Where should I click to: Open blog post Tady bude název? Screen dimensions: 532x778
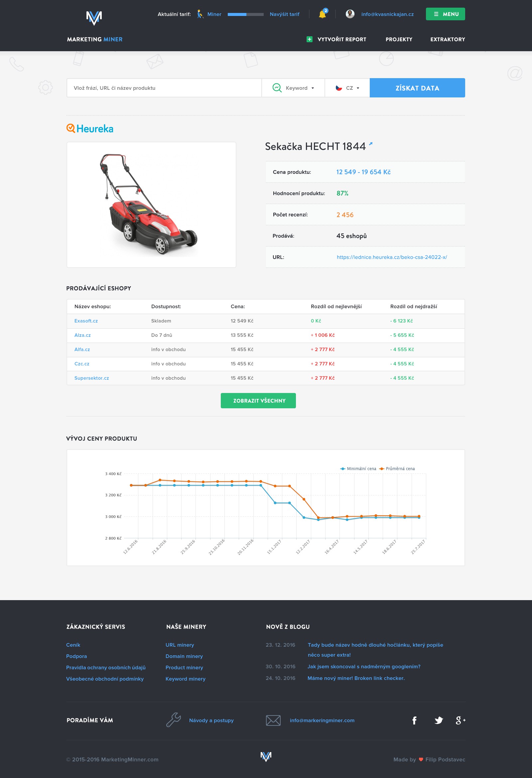click(375, 650)
